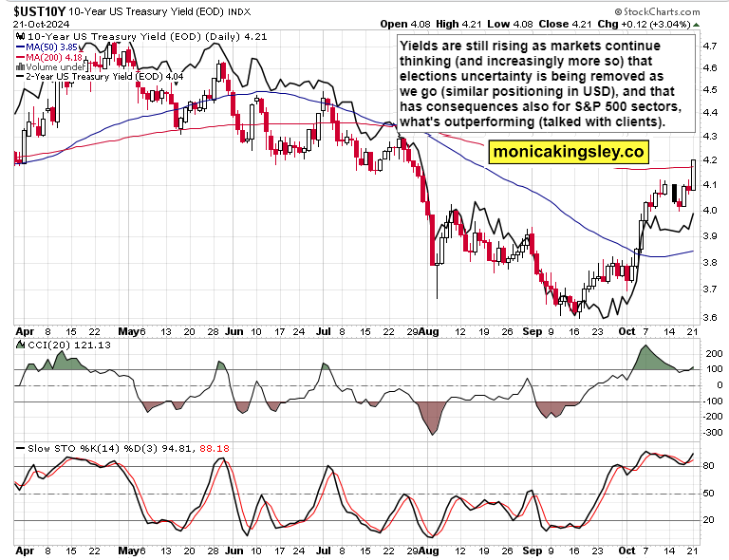Open the monicakingsley.co yellow banner
The width and height of the screenshot is (729, 560).
[569, 151]
